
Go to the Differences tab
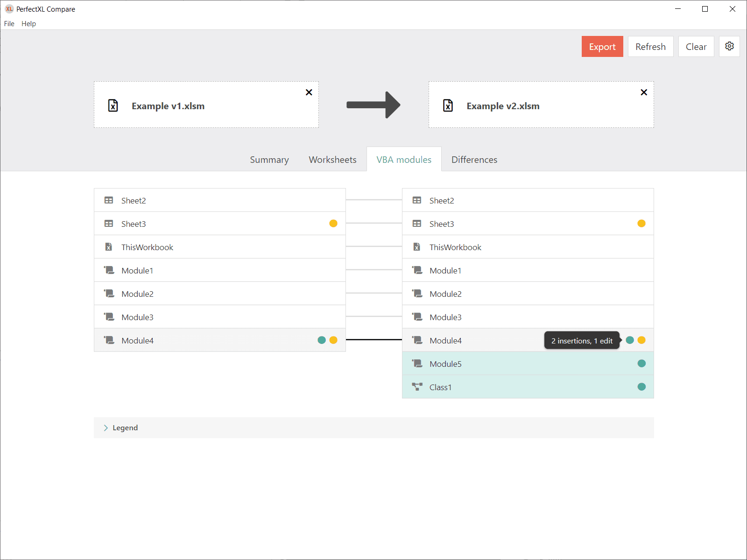pyautogui.click(x=474, y=160)
